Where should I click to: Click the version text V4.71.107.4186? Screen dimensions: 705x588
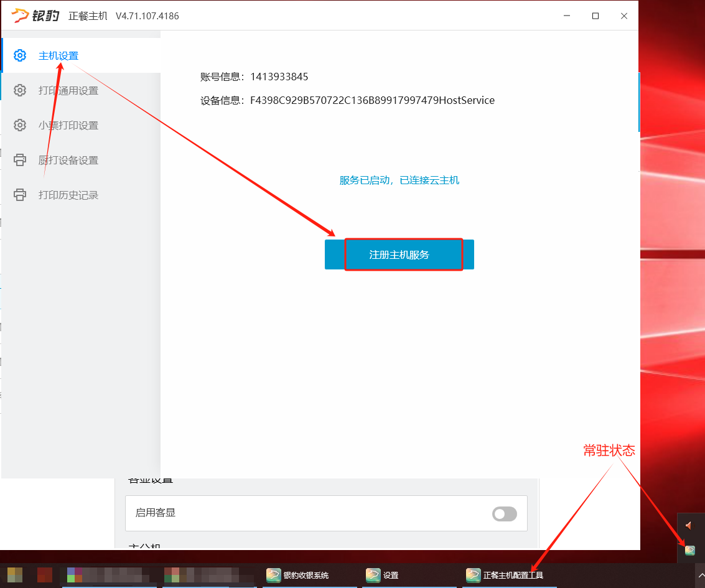pos(147,16)
